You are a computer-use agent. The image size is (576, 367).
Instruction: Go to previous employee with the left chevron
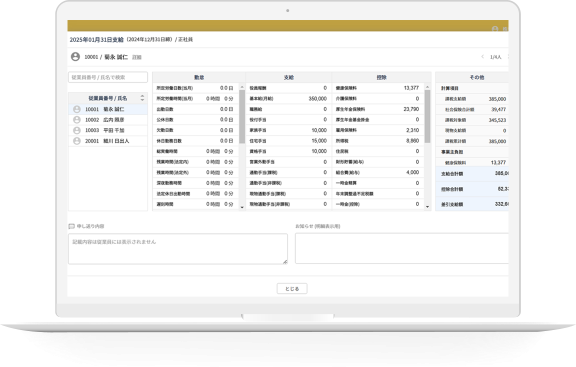pos(482,57)
